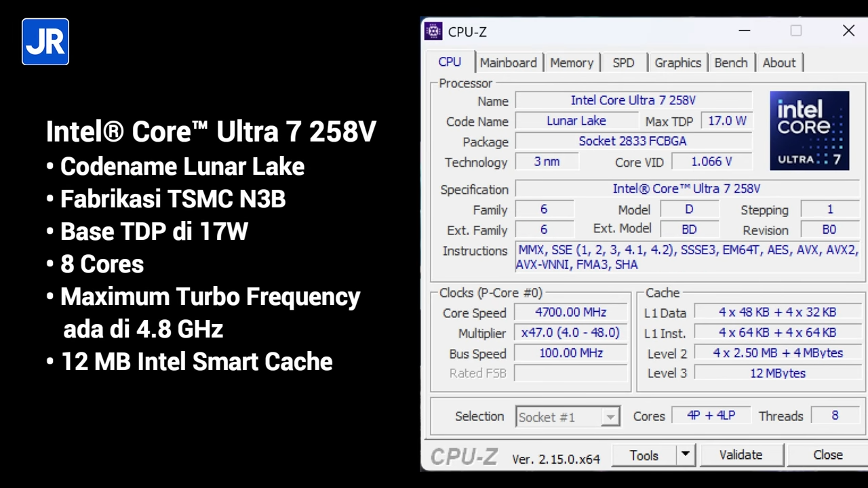Minimize the CPU-Z window
868x488 pixels.
point(745,31)
